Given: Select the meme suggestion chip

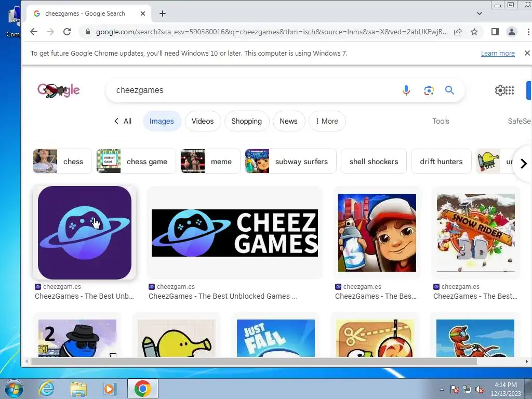Looking at the screenshot, I should 210,161.
